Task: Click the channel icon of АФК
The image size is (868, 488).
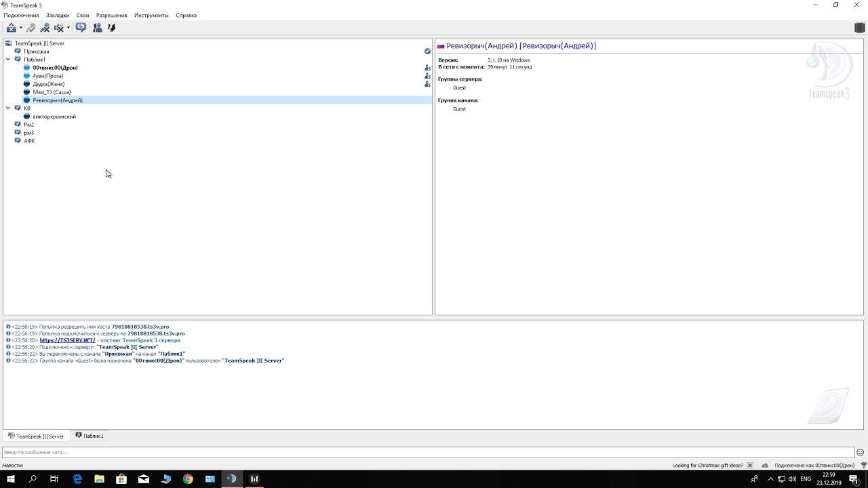Action: pos(18,141)
